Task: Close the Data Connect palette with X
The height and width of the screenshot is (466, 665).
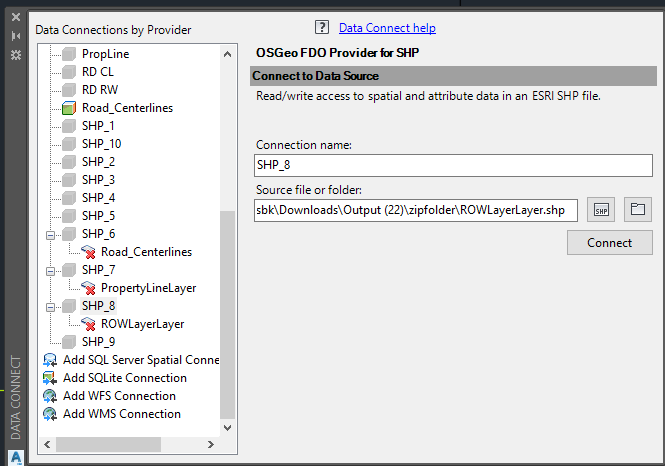Action: coord(15,17)
